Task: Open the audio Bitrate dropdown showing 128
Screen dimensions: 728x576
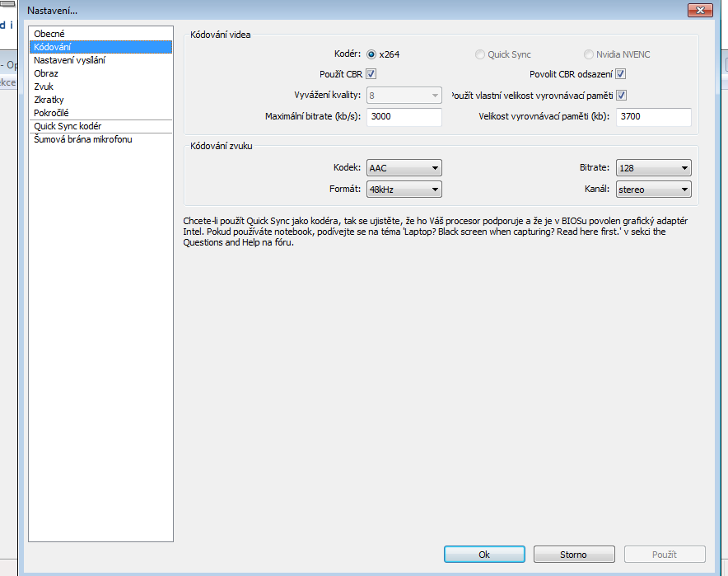Action: click(653, 168)
